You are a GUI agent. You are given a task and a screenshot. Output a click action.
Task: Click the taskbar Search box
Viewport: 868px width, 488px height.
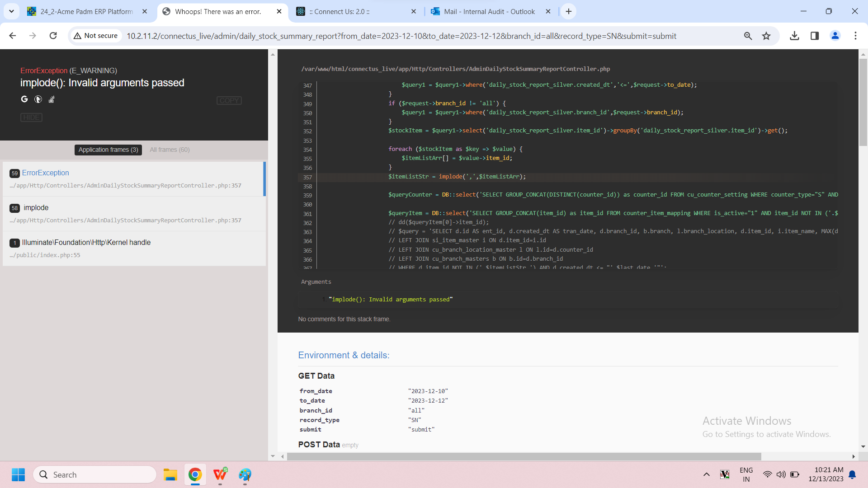point(94,474)
